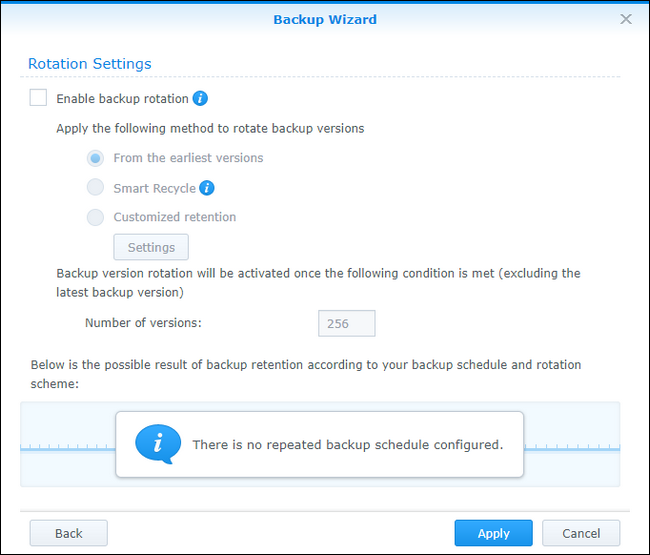Click the blue info speech bubble icon
The height and width of the screenshot is (555, 650).
tap(158, 444)
